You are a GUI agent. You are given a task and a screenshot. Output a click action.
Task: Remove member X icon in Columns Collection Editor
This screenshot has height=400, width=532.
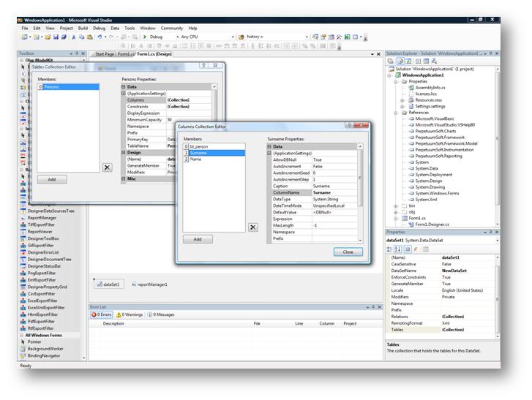click(x=252, y=227)
